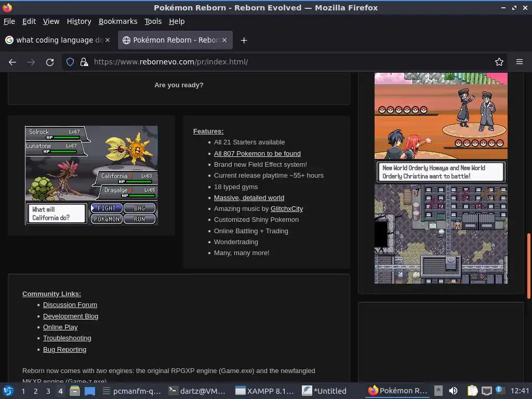Open the Help menu
The image size is (532, 399).
(177, 21)
